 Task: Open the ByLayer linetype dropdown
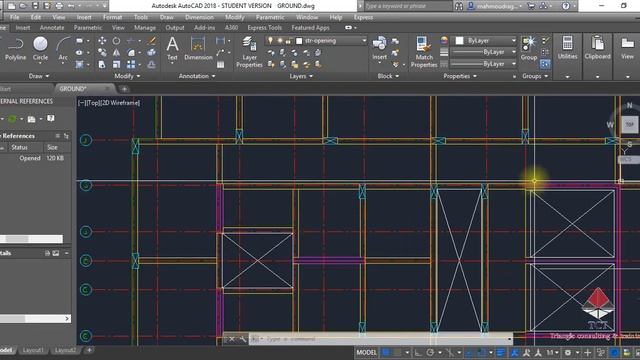514,64
